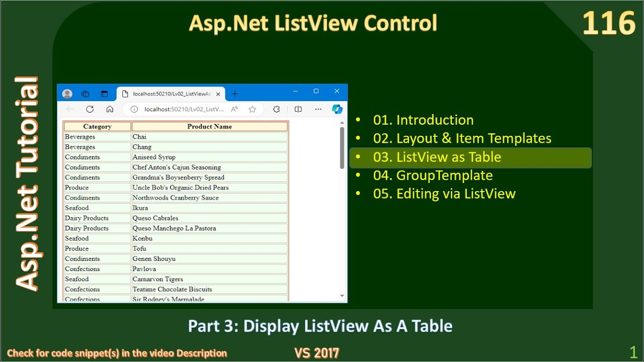Image resolution: width=644 pixels, height=362 pixels.
Task: Select the Pavlova product cell
Action: [x=210, y=269]
